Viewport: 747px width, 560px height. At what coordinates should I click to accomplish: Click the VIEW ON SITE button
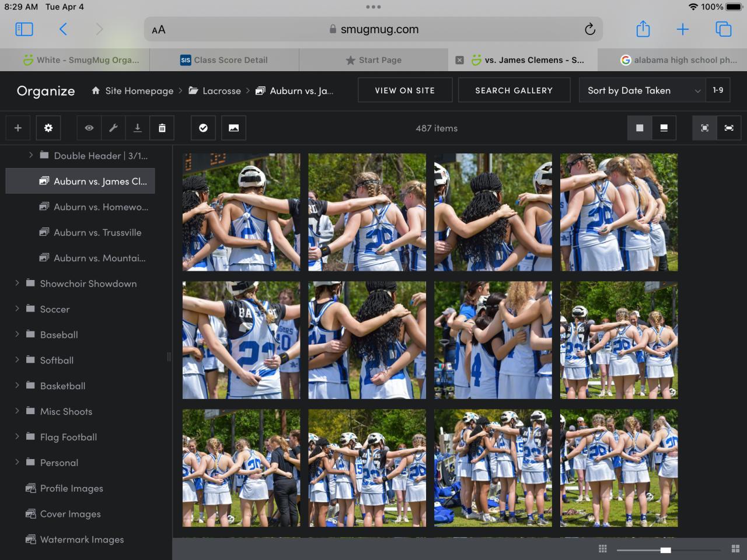404,90
